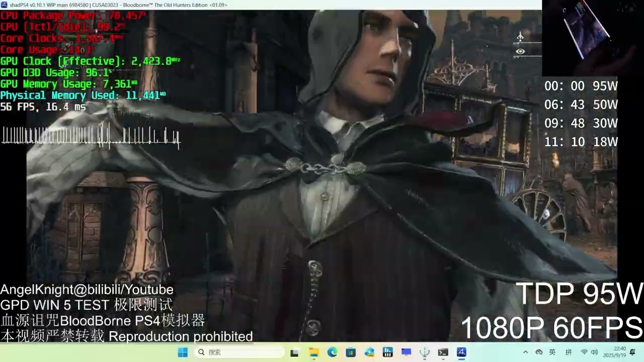The width and height of the screenshot is (644, 362).
Task: Open Microsoft Store from the taskbar
Action: [x=351, y=352]
